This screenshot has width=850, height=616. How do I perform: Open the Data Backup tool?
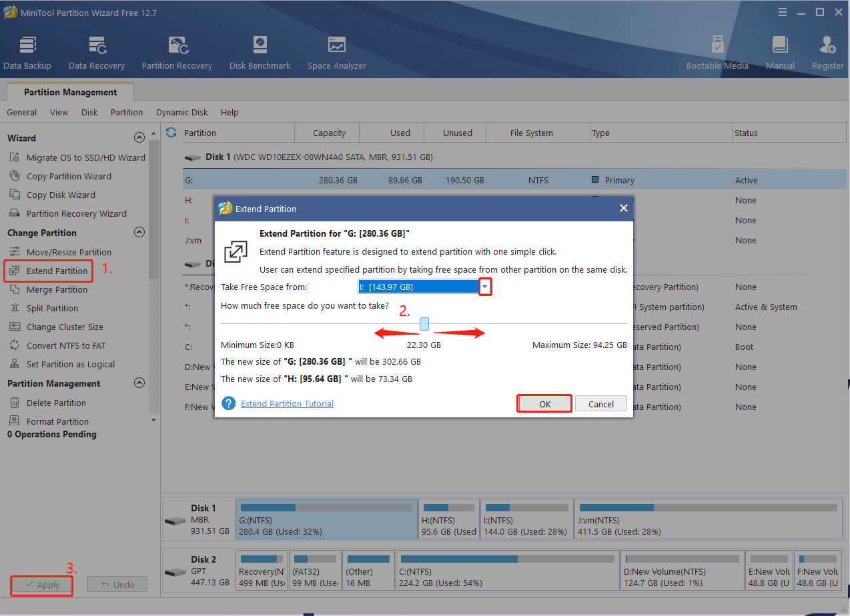coord(27,53)
